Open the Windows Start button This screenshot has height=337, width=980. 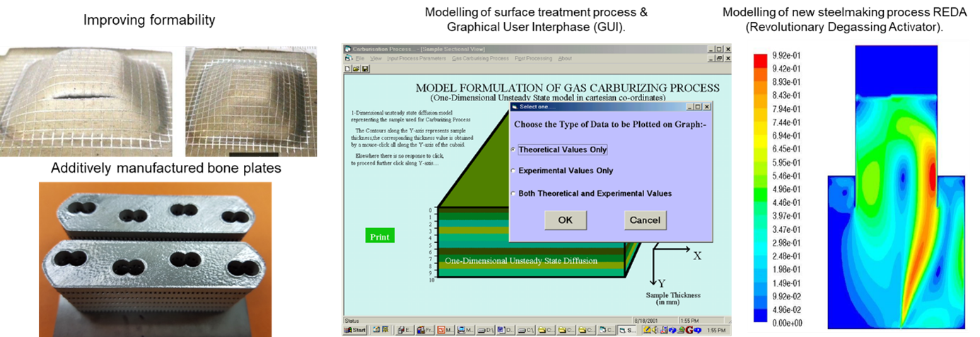tap(356, 331)
